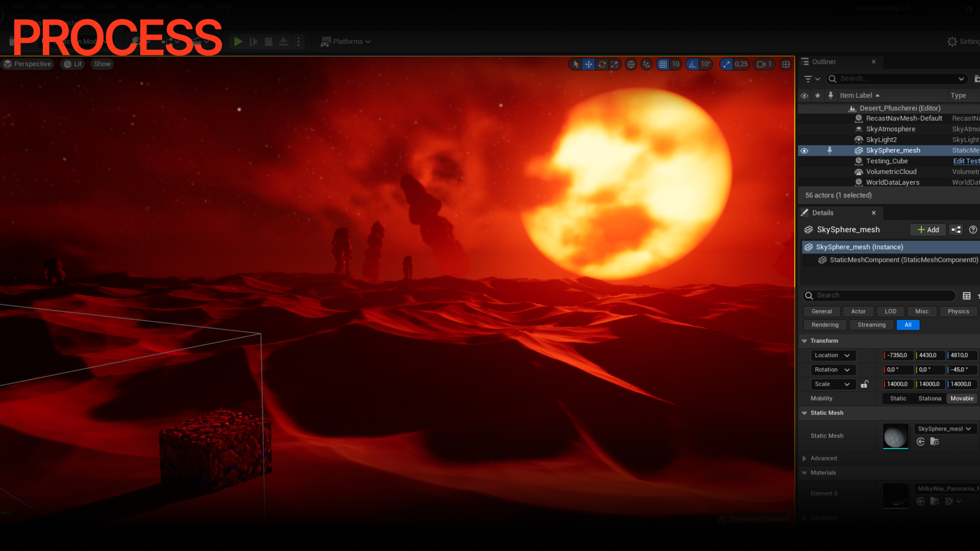Click the Eject from player button
Viewport: 980px width, 551px height.
[283, 41]
